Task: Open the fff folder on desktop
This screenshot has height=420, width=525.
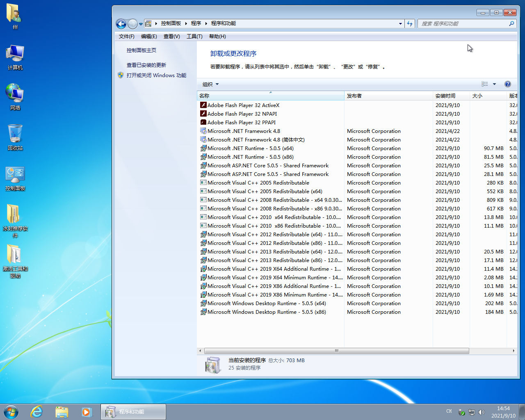Action: (x=15, y=16)
